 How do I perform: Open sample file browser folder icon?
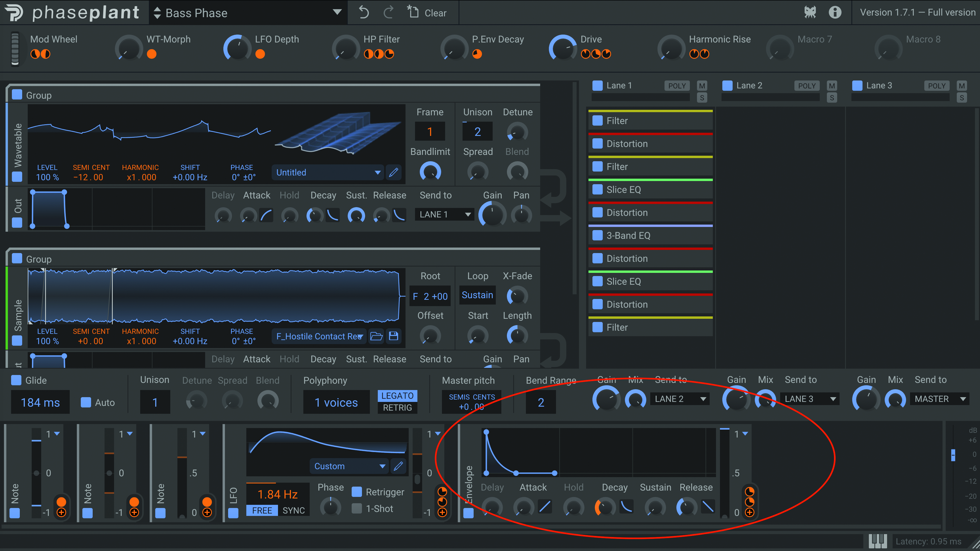(376, 336)
